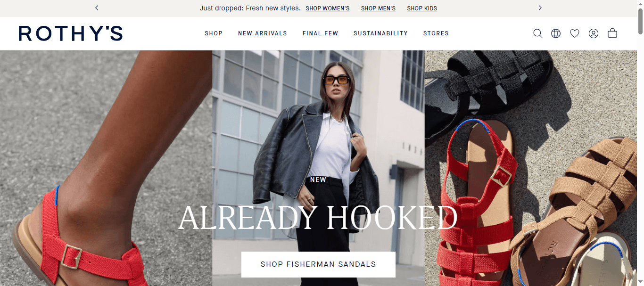Screen dimensions: 644x286
Task: Open the Sustainability menu item
Action: pyautogui.click(x=380, y=33)
